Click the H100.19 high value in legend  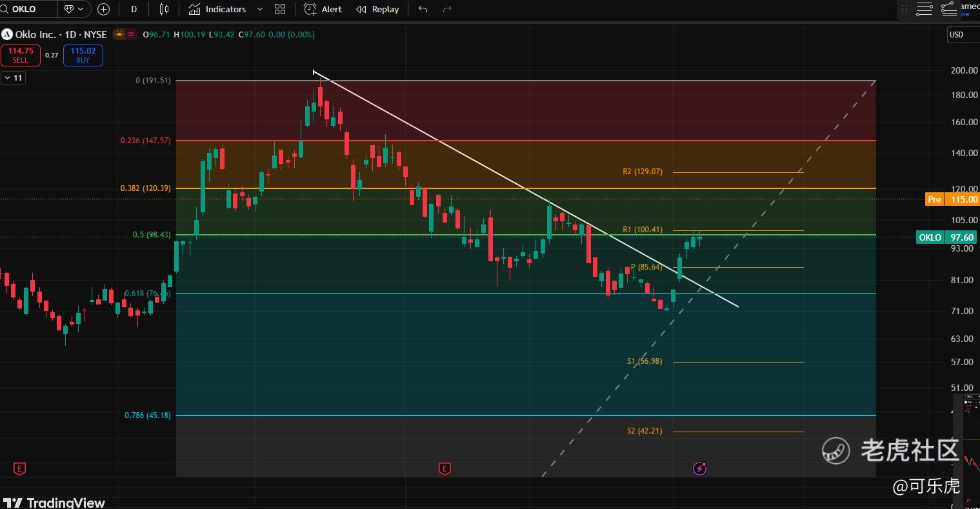[x=189, y=34]
